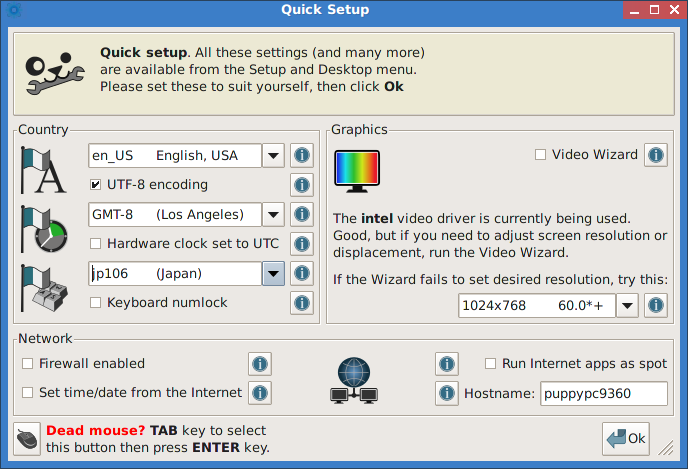
Task: Click the Hostname field containing puppypc9360
Action: (604, 394)
